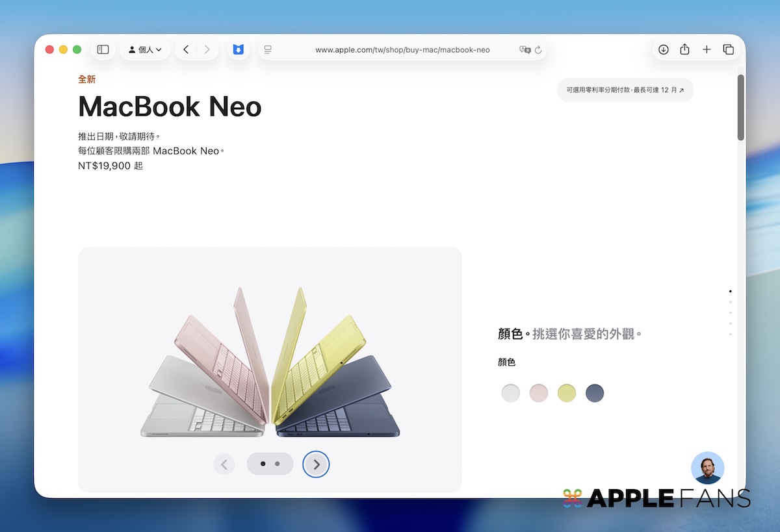Screen dimensions: 780x532
Task: Open the specialist chat avatar
Action: [707, 468]
